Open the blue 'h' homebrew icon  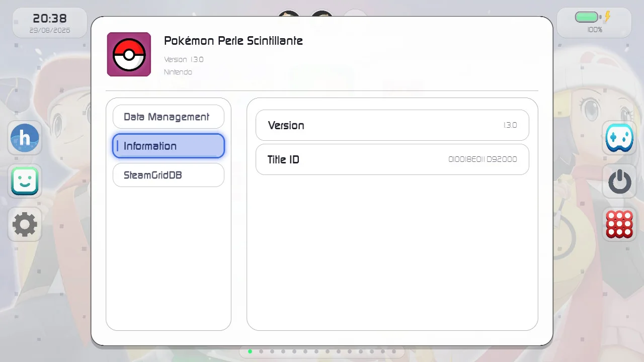click(25, 138)
